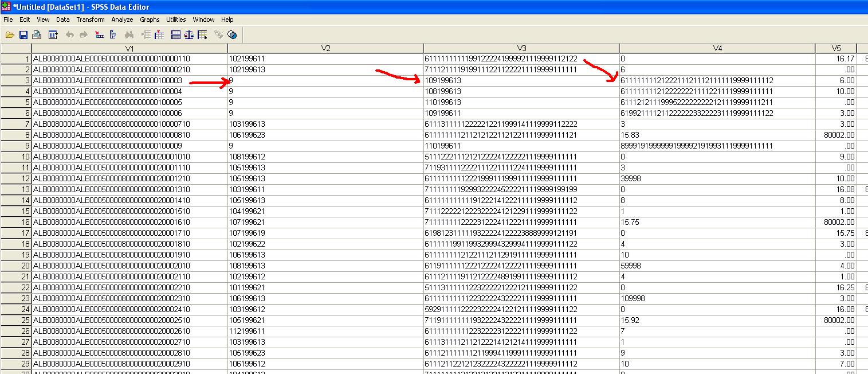
Task: Click V4 cell 15.75 in row 16
Action: [717, 223]
